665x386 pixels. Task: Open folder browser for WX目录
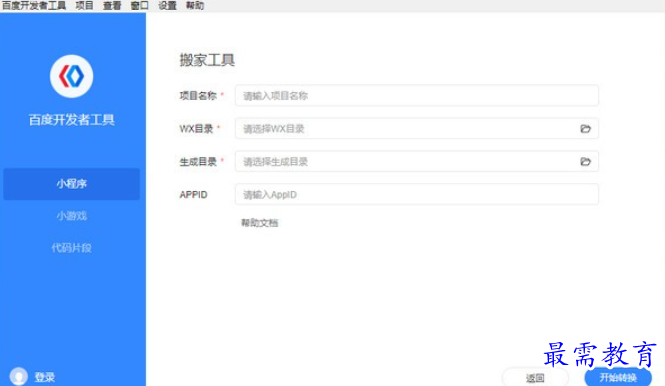tap(585, 129)
